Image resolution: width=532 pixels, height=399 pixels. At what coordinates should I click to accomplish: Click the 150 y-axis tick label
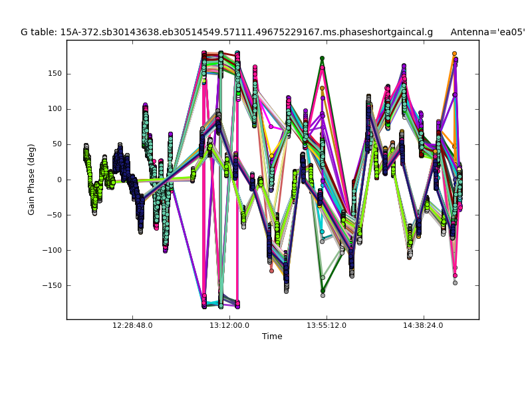[55, 74]
